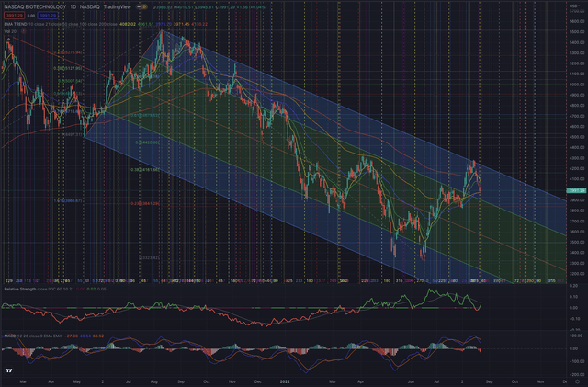Click MACD value 68.52
The height and width of the screenshot is (387, 588).
pos(98,336)
